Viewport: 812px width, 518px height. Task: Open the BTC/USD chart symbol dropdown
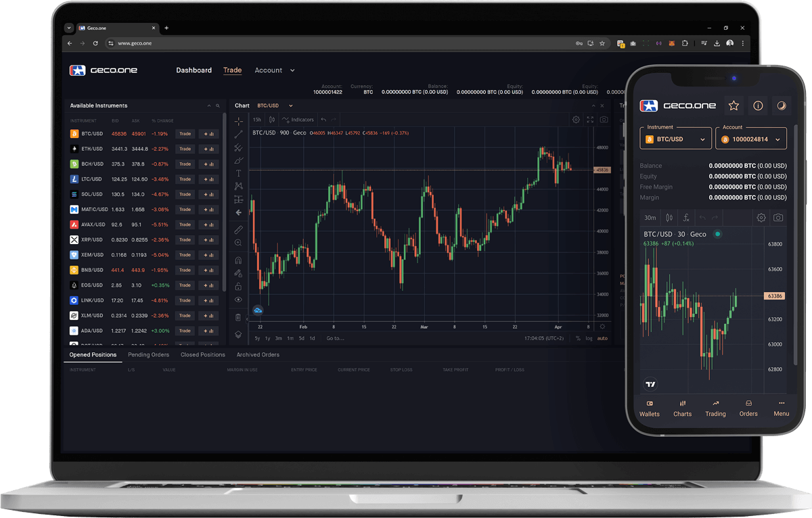click(x=275, y=105)
